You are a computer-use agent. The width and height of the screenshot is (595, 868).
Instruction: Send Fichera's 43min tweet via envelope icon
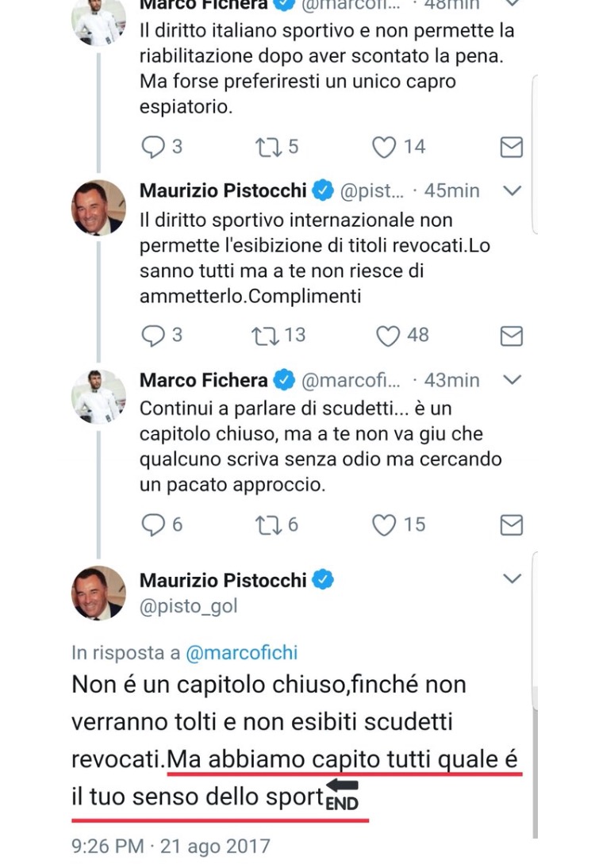coord(512,525)
